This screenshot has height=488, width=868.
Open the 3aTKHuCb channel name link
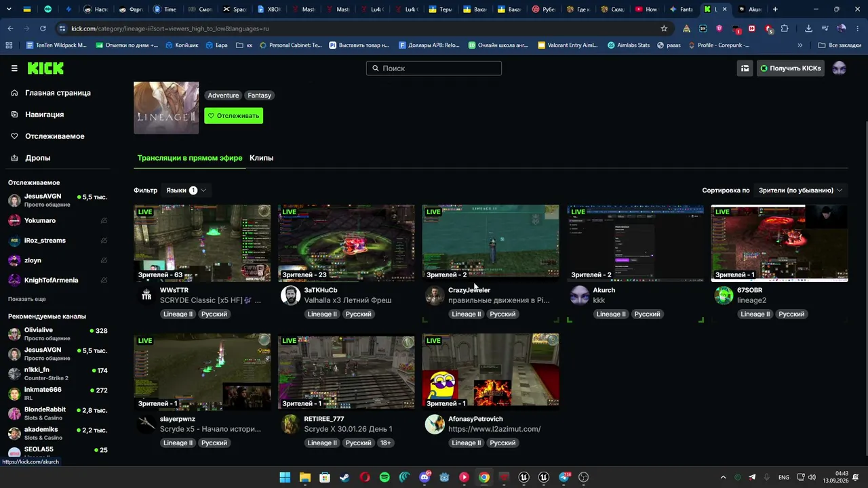pyautogui.click(x=321, y=290)
